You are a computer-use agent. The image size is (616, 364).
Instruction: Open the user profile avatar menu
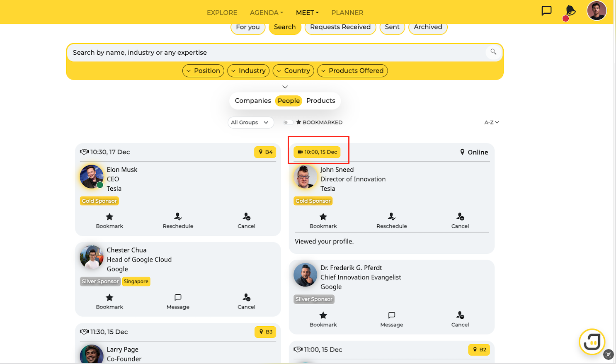[597, 11]
